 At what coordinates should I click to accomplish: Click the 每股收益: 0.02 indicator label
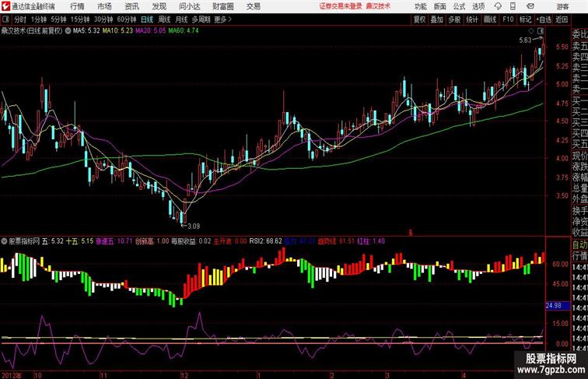[x=191, y=241]
